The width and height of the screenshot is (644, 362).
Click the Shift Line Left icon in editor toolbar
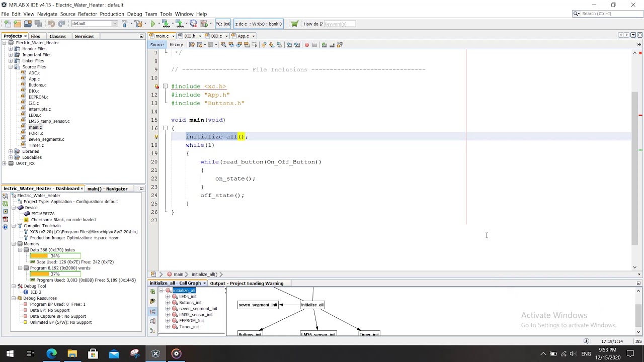(x=289, y=45)
